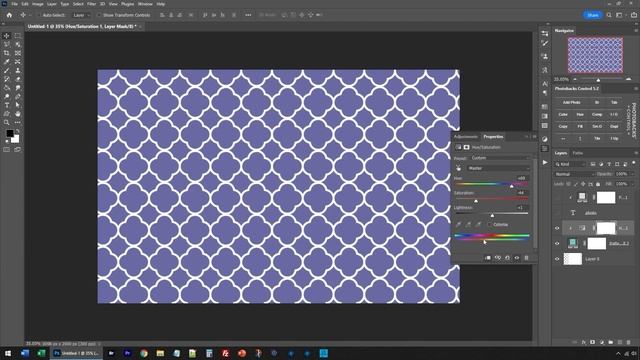The image size is (640, 360).
Task: Toggle Auto-Select checkbox
Action: [x=40, y=15]
